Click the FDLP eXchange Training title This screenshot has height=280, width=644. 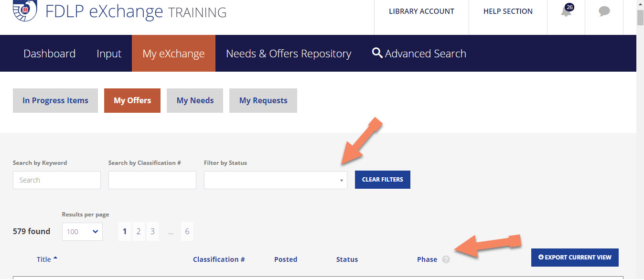click(x=136, y=11)
